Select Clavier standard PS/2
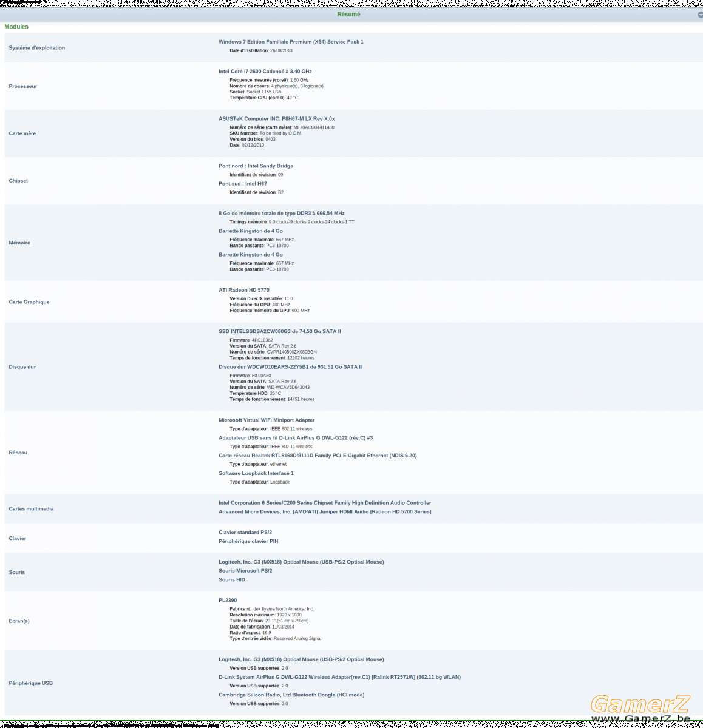The image size is (703, 728). [x=245, y=533]
